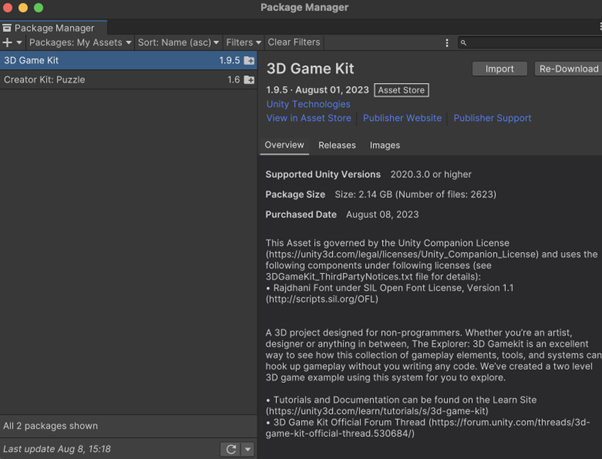
Task: Click the 3D Game Kit Official Forum Thread text
Action: tap(349, 423)
